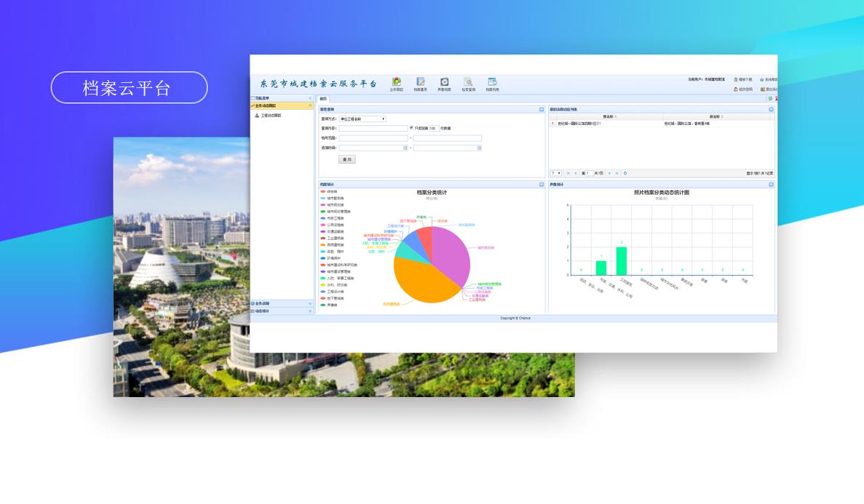Open the map-pin business tracking toolbar icon
This screenshot has width=864, height=504.
tap(396, 84)
